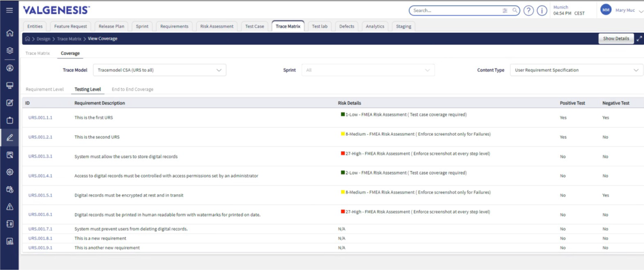The width and height of the screenshot is (644, 272).
Task: Open the Staging tab
Action: click(404, 26)
